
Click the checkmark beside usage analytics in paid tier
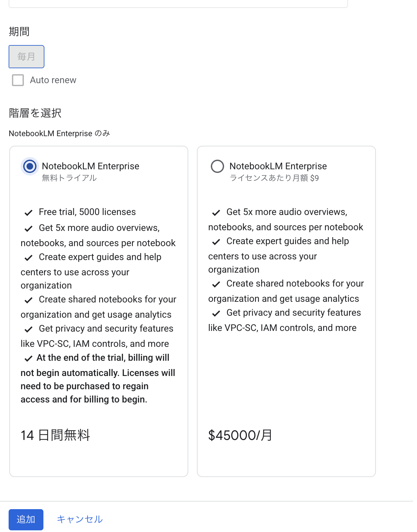pyautogui.click(x=217, y=284)
